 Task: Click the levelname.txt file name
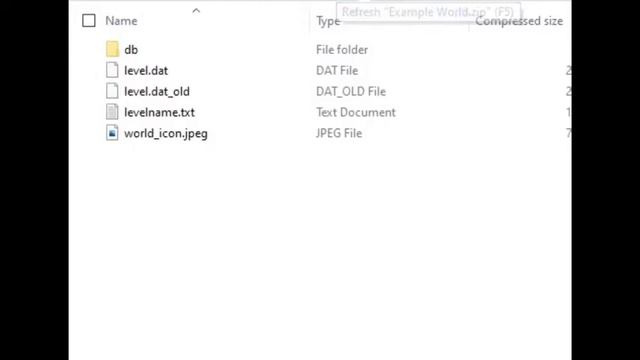pyautogui.click(x=159, y=112)
